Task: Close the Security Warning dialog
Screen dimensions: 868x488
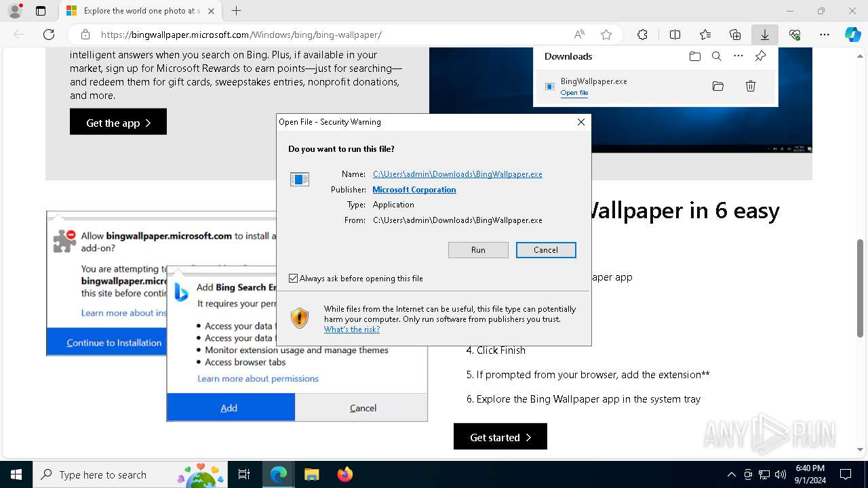Action: click(x=580, y=122)
